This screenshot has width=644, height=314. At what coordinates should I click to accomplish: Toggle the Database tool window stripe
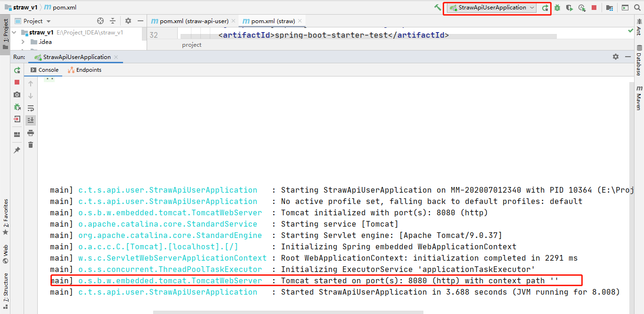coord(639,60)
